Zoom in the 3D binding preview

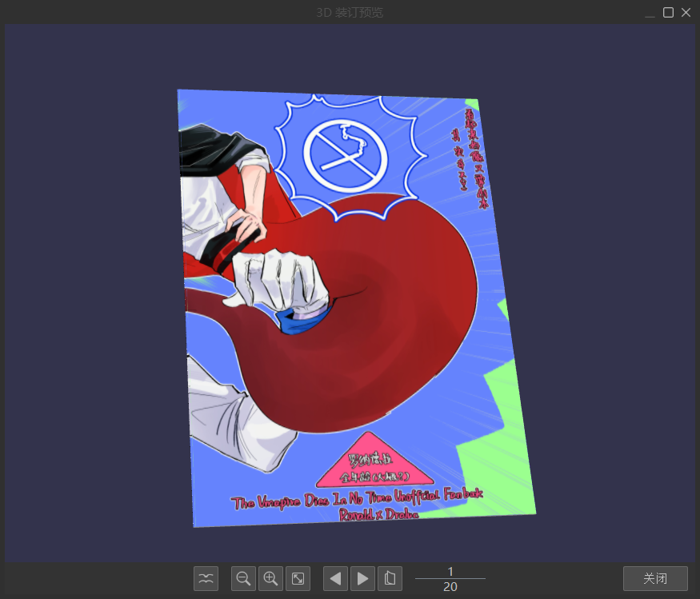(270, 578)
